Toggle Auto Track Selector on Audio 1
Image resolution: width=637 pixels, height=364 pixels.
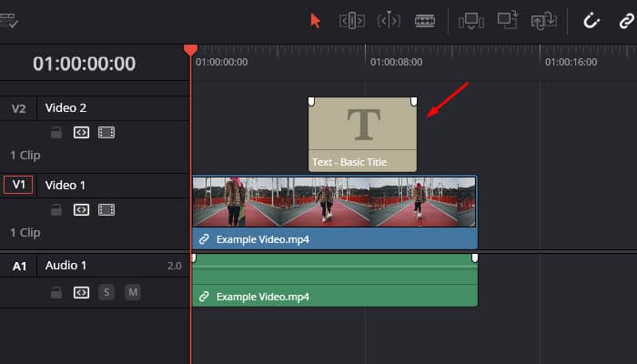coord(81,292)
